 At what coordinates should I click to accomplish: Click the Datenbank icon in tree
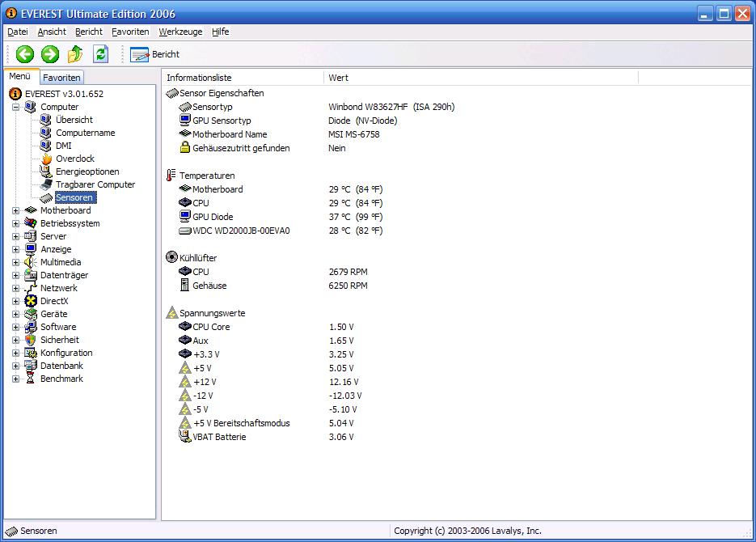coord(31,366)
